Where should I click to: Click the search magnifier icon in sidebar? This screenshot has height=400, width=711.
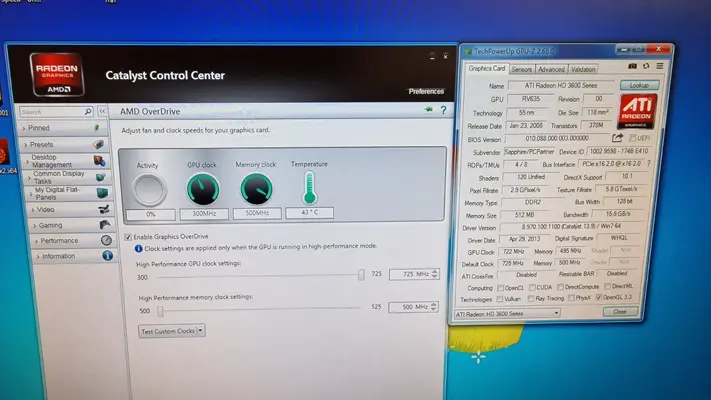[88, 112]
